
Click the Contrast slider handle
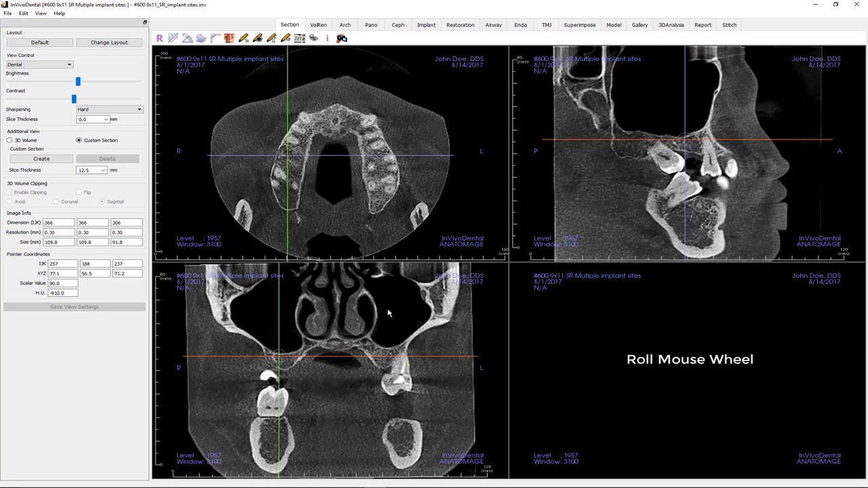(74, 99)
